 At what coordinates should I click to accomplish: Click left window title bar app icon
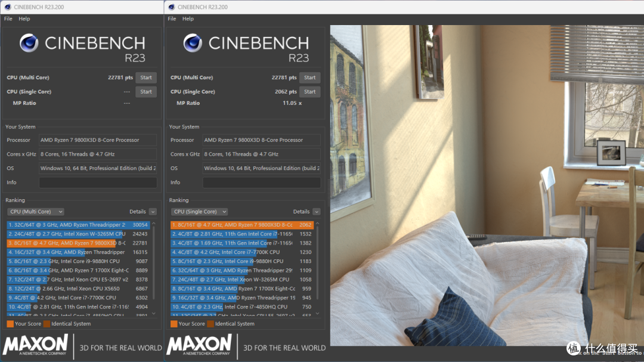(x=7, y=7)
